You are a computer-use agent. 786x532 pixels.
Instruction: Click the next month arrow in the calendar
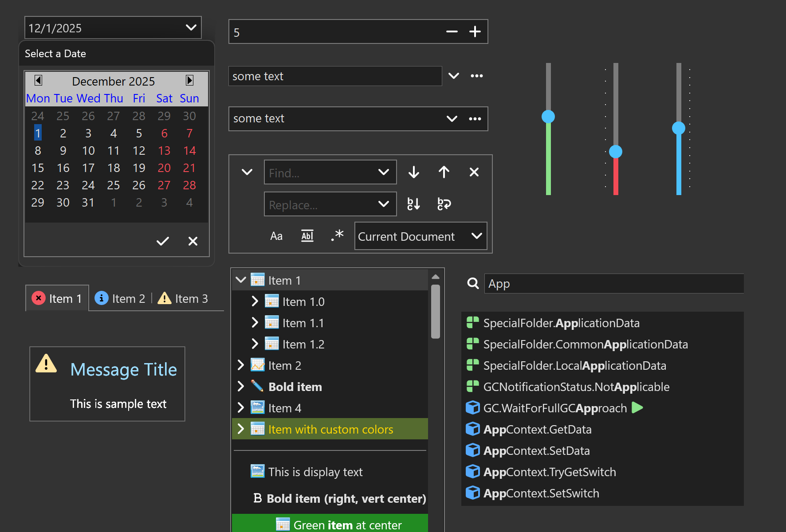pos(190,80)
